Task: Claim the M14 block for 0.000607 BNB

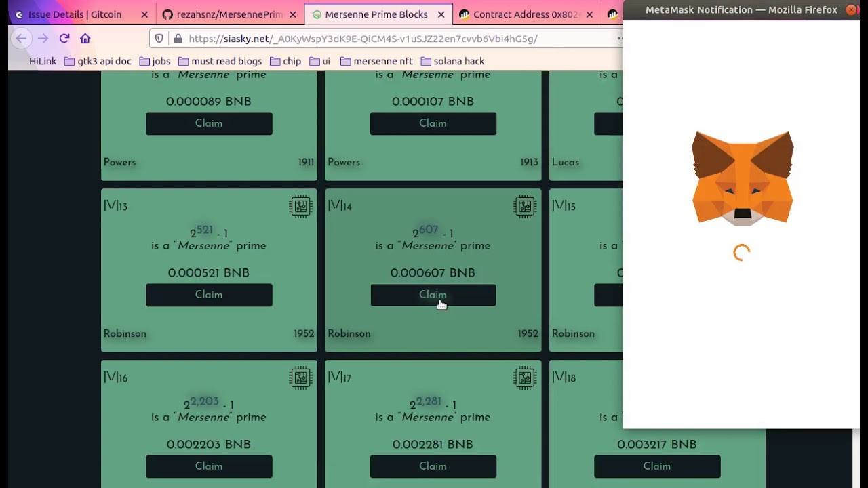Action: click(433, 295)
